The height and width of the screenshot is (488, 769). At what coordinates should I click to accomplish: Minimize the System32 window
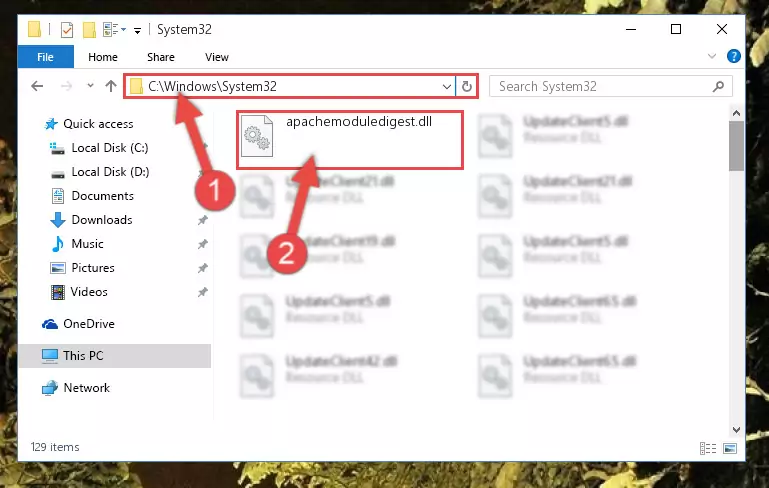point(631,29)
